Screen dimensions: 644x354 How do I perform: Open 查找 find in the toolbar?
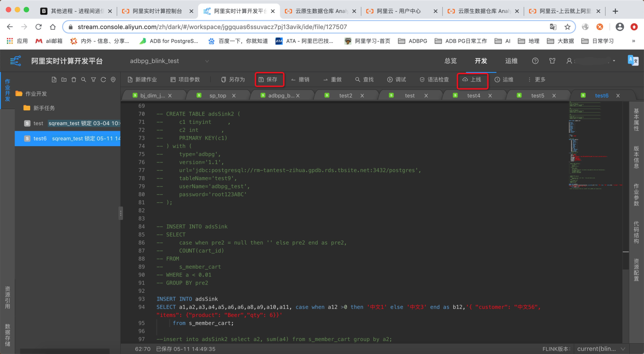coord(364,80)
